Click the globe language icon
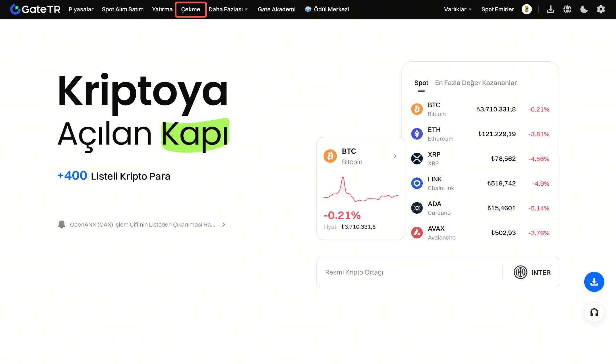Image resolution: width=616 pixels, height=364 pixels. pyautogui.click(x=567, y=9)
